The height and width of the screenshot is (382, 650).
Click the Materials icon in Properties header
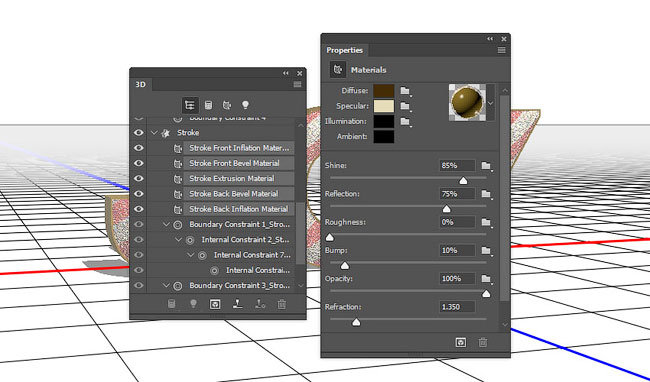(x=338, y=70)
